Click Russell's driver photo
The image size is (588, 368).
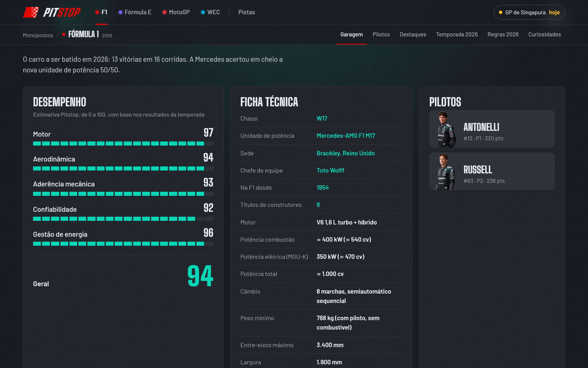coord(445,172)
